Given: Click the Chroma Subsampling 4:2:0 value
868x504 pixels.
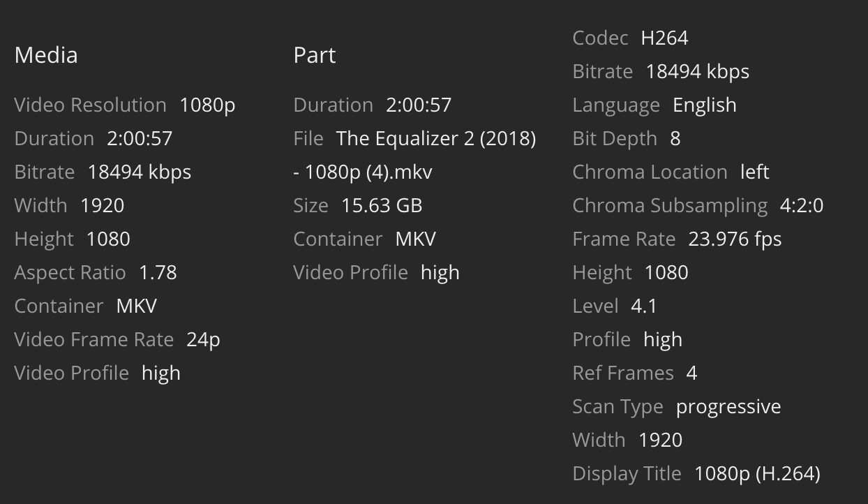Looking at the screenshot, I should click(801, 206).
